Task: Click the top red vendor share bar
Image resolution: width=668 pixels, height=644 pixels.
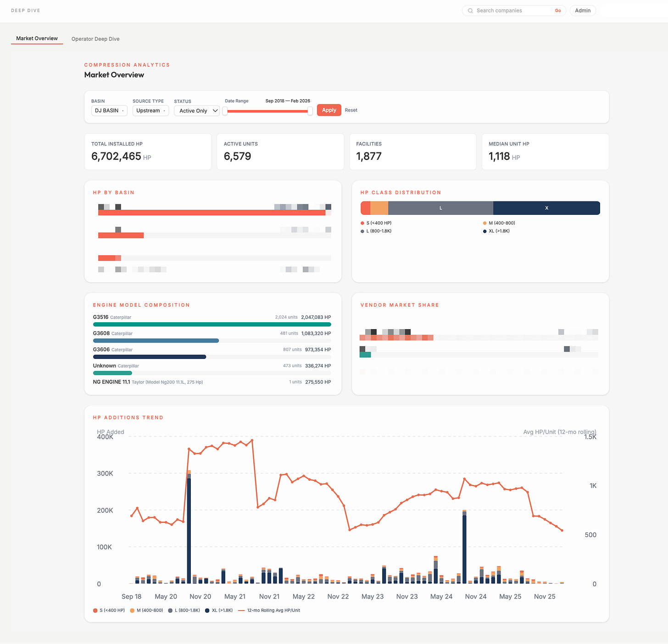Action: (x=396, y=338)
